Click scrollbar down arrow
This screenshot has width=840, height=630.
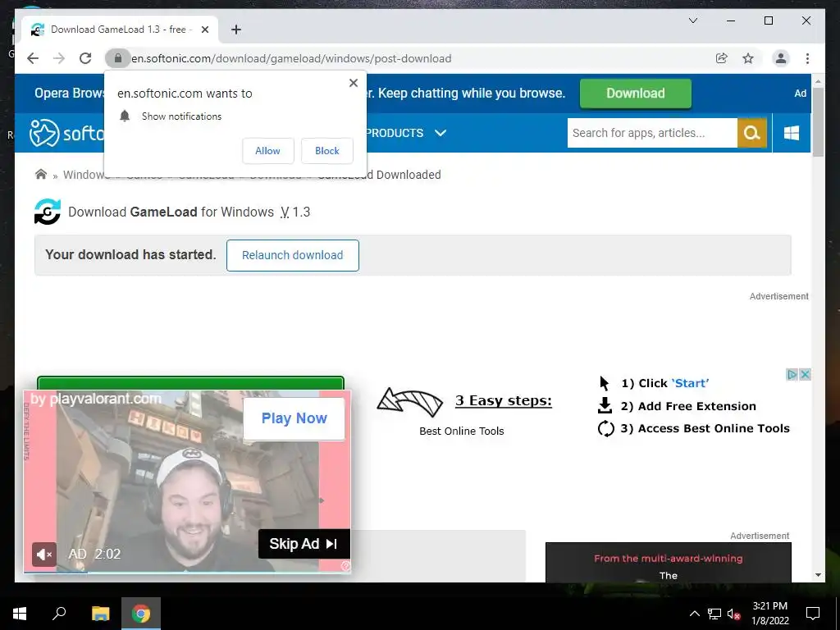click(x=818, y=575)
